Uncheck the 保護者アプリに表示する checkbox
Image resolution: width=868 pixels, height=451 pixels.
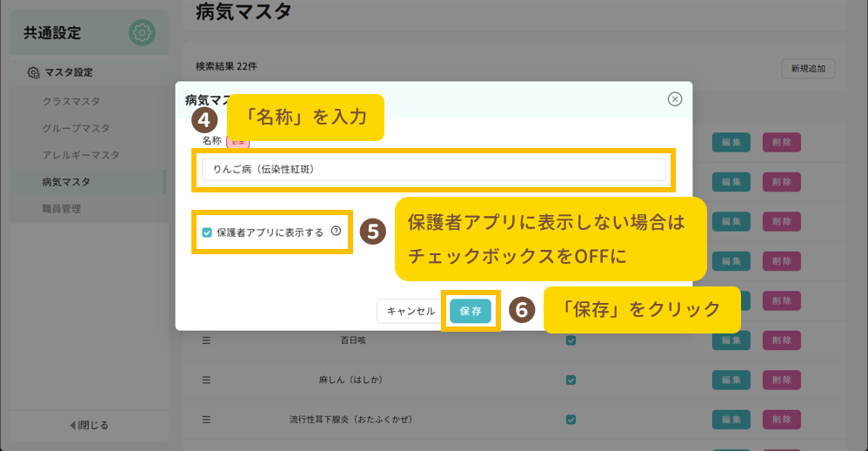click(207, 232)
